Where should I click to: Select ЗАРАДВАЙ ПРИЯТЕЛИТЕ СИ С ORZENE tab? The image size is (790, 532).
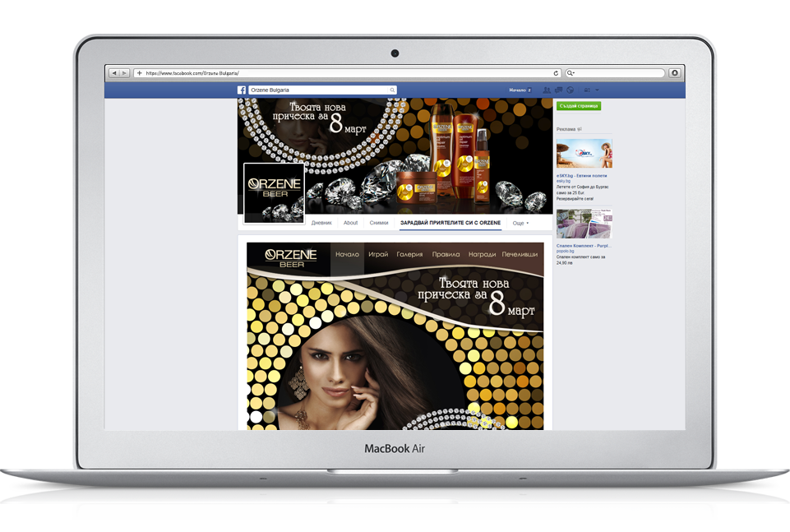pyautogui.click(x=450, y=223)
